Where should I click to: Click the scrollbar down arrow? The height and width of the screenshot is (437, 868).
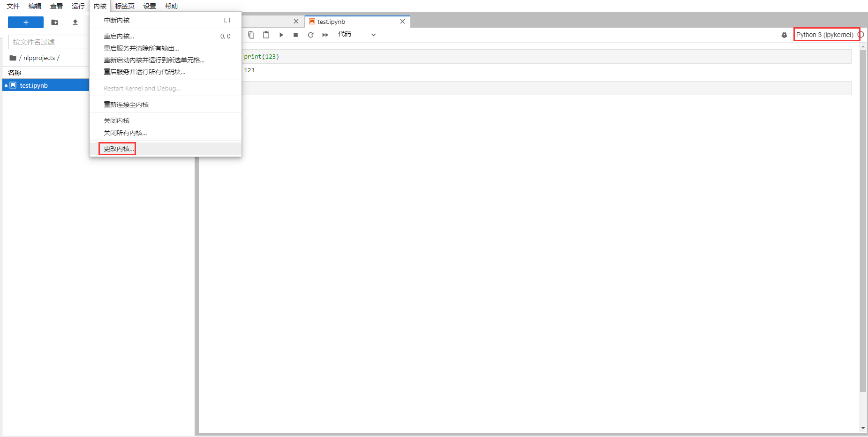[863, 428]
